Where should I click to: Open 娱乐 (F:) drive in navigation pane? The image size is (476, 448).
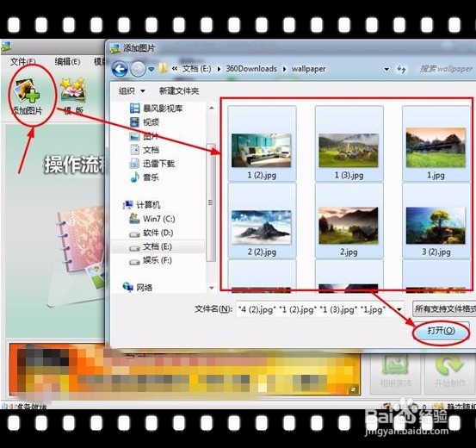tap(151, 260)
